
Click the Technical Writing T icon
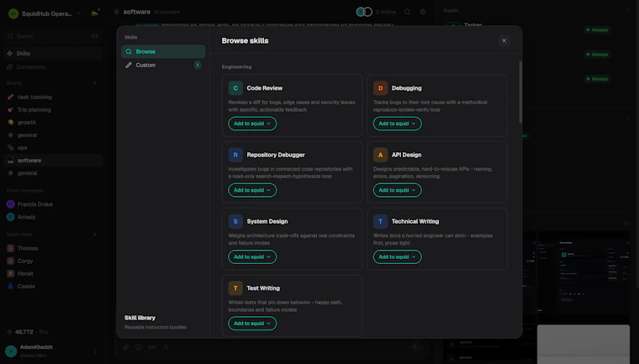point(380,221)
